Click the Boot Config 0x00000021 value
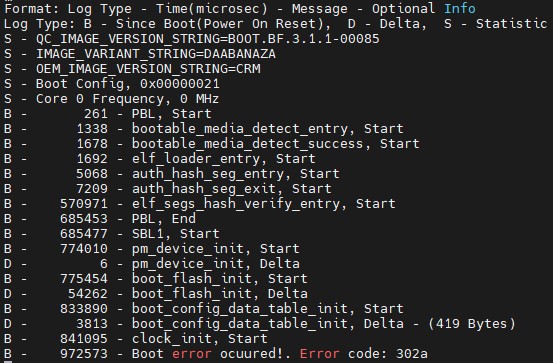Viewport: 553px width, 363px height. click(x=180, y=84)
